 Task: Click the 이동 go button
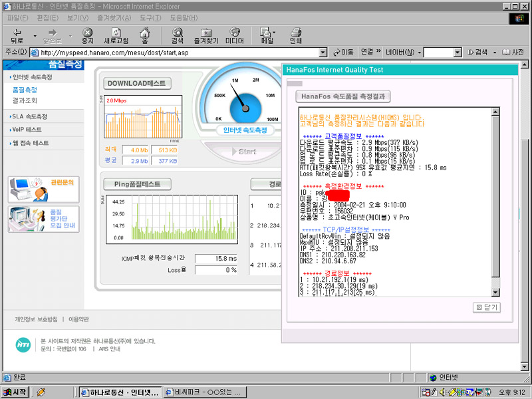point(343,53)
